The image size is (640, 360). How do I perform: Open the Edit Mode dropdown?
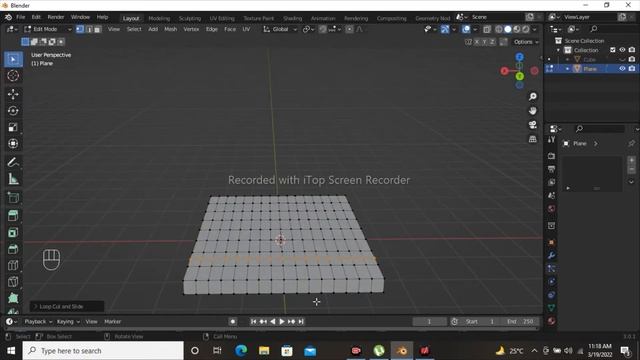(48, 29)
